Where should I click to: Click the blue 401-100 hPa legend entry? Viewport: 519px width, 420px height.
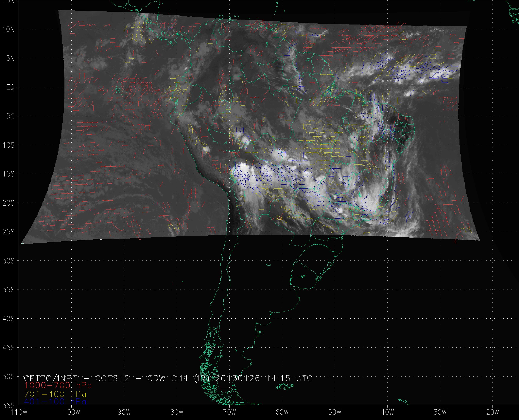(55, 402)
